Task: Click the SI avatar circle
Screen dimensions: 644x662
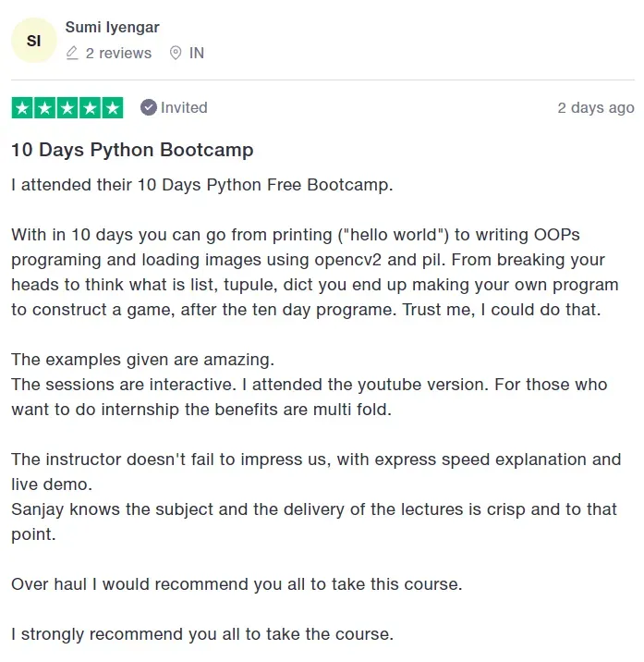Action: 34,41
